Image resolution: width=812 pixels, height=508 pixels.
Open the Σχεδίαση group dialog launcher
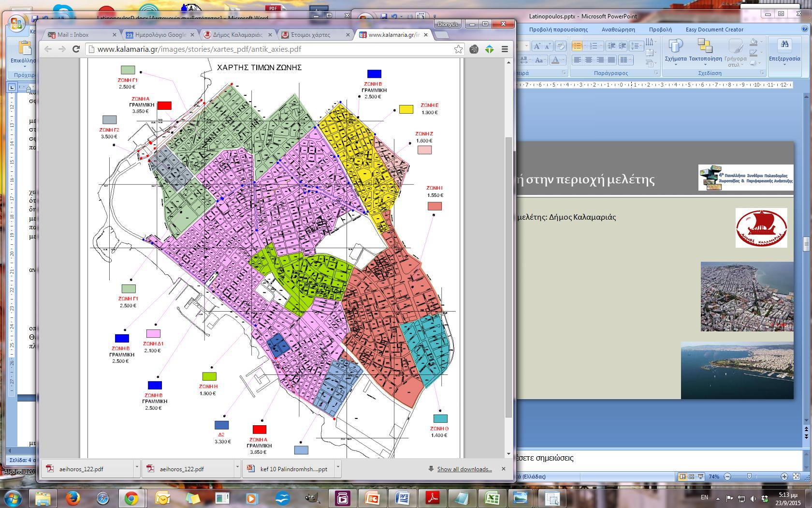[x=762, y=73]
